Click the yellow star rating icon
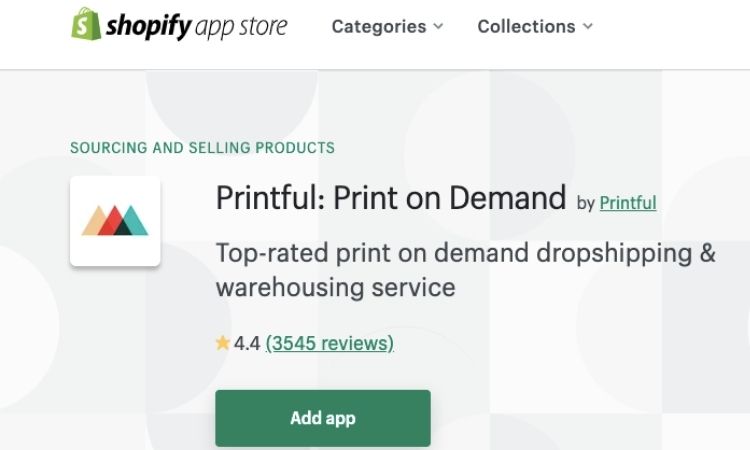750x450 pixels. tap(223, 342)
